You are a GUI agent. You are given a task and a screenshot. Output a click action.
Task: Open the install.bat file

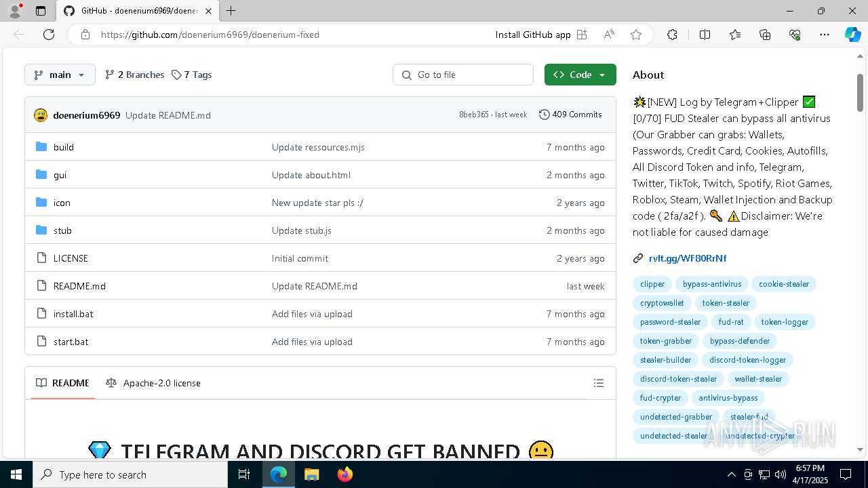click(x=73, y=314)
